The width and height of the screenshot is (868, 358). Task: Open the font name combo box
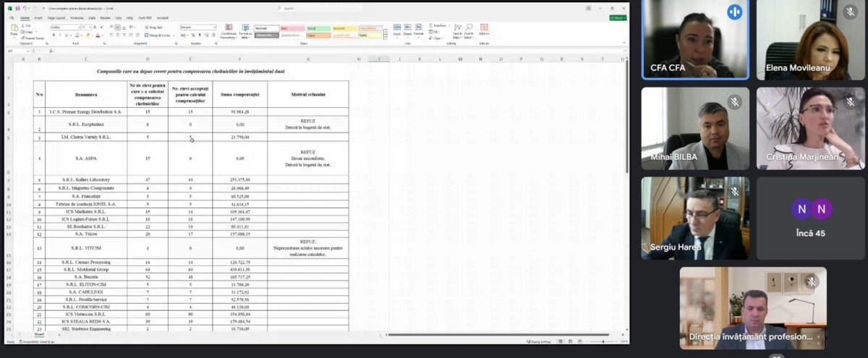65,27
